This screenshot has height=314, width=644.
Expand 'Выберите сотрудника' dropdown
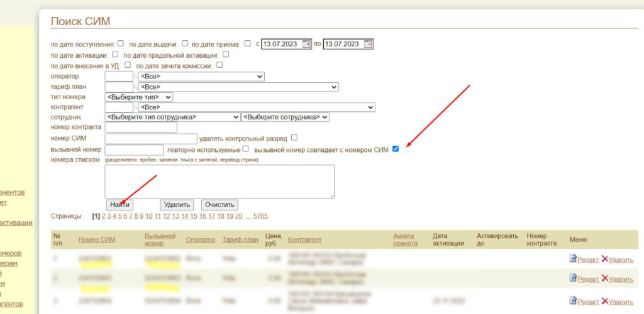coord(286,117)
